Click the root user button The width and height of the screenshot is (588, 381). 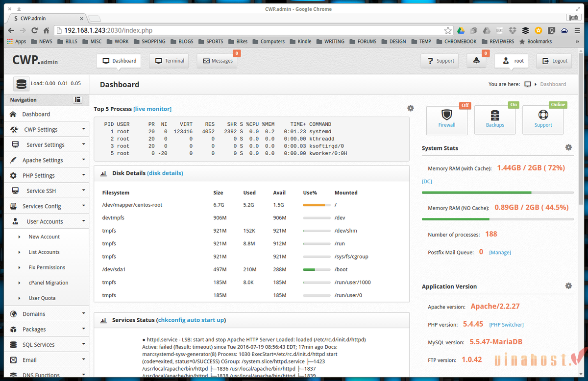click(511, 61)
